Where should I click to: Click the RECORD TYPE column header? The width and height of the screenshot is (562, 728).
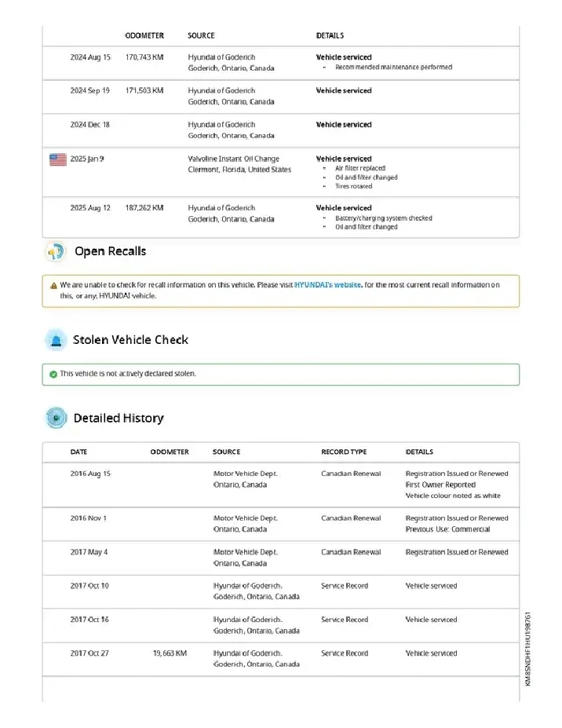(344, 452)
